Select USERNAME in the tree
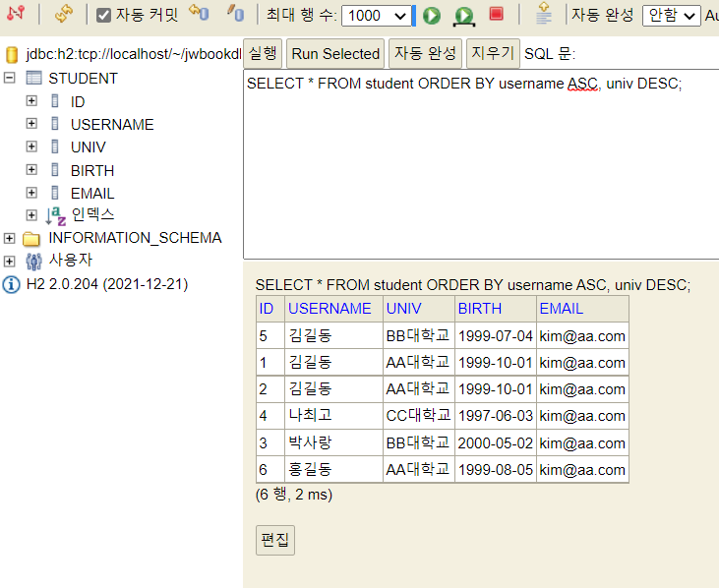Image resolution: width=719 pixels, height=588 pixels. tap(112, 125)
